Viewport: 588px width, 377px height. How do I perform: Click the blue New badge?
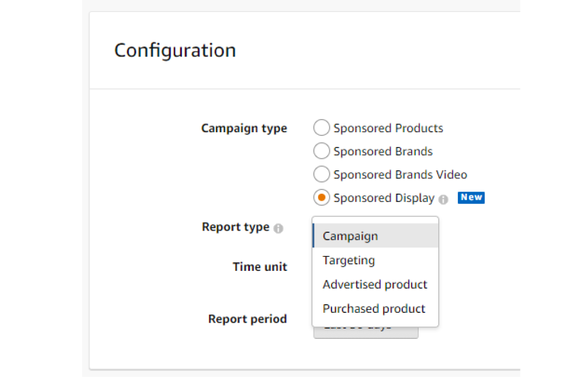(471, 197)
